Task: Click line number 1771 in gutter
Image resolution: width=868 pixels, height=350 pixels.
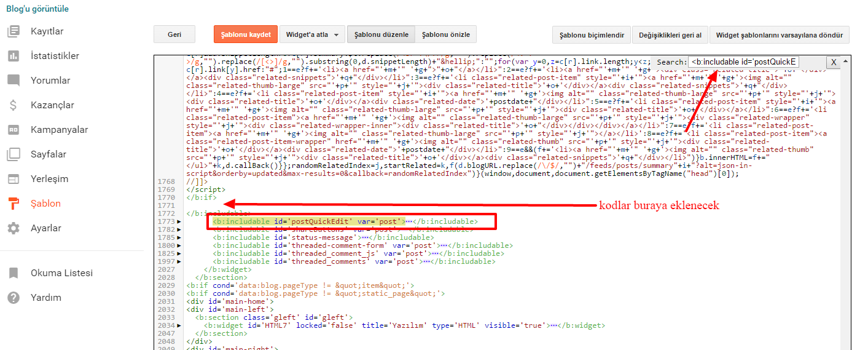Action: click(x=166, y=205)
